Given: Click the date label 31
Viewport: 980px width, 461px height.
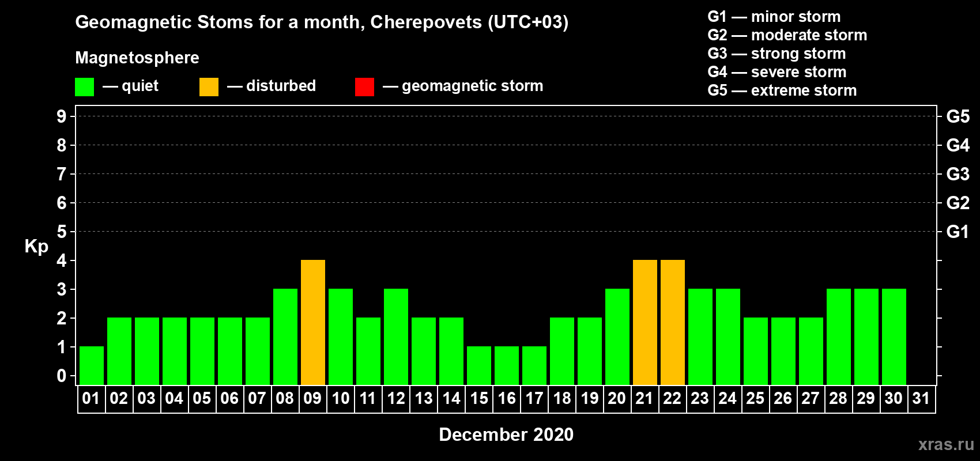Looking at the screenshot, I should [x=921, y=399].
